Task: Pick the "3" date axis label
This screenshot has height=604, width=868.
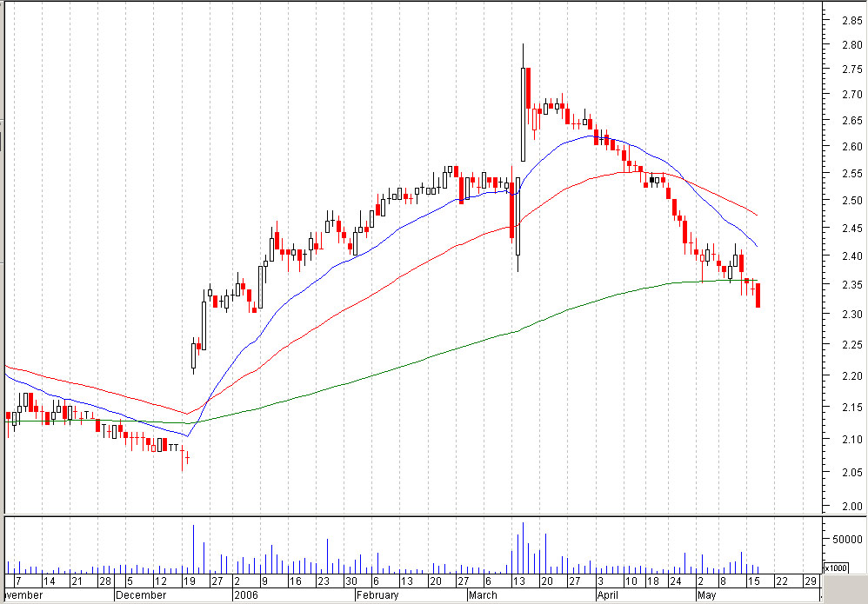Action: click(600, 581)
